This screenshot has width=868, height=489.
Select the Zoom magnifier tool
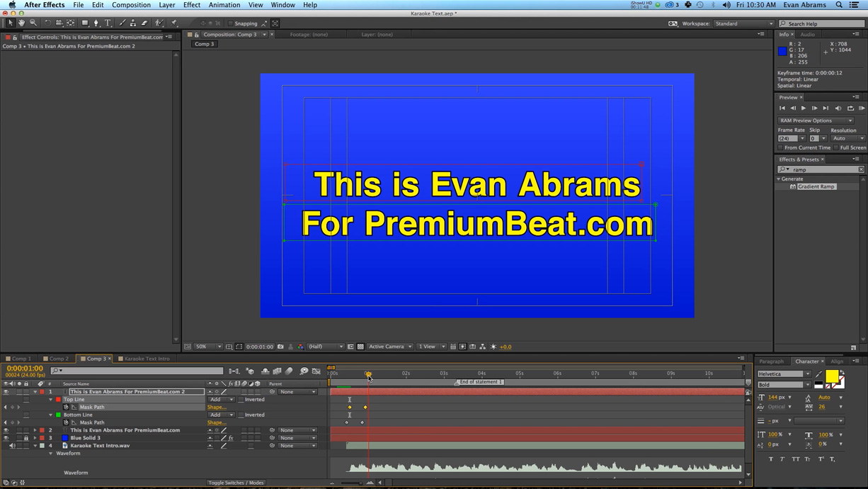33,23
